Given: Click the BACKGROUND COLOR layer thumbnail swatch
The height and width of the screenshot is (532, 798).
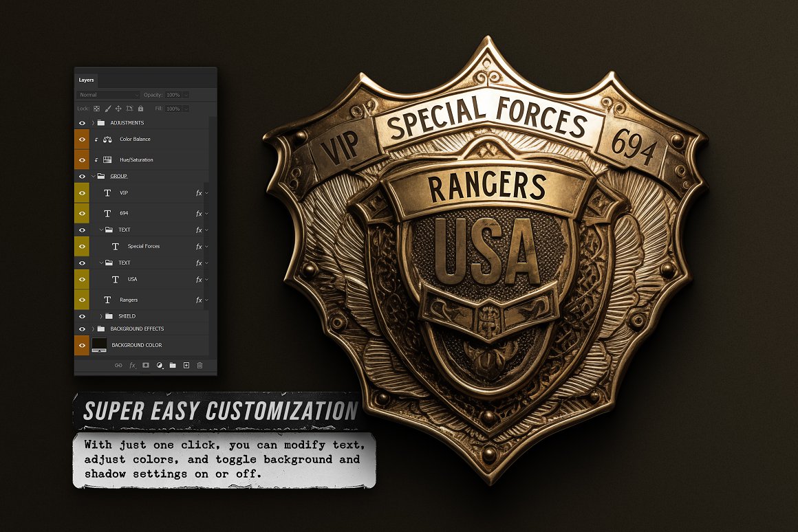Looking at the screenshot, I should coord(99,344).
